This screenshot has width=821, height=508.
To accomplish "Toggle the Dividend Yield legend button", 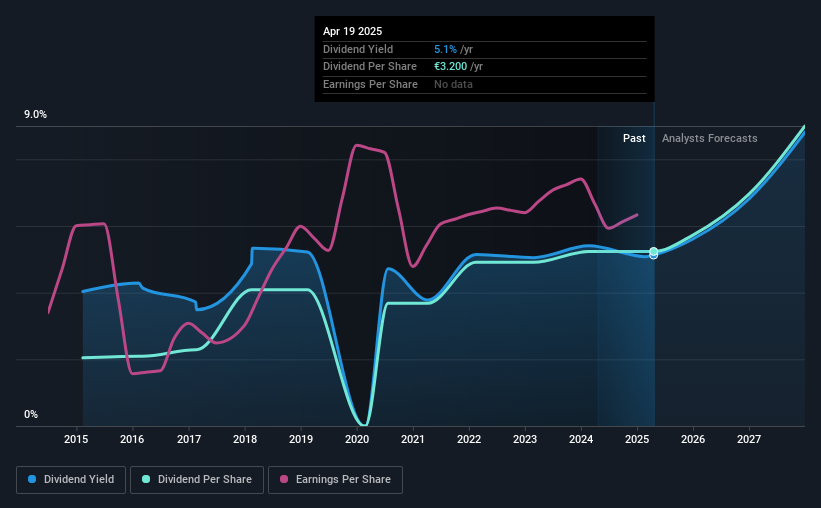I will click(x=71, y=480).
